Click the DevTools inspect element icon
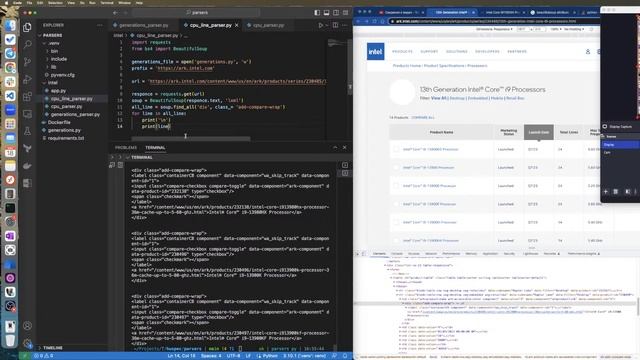640x360 pixels. tap(358, 253)
